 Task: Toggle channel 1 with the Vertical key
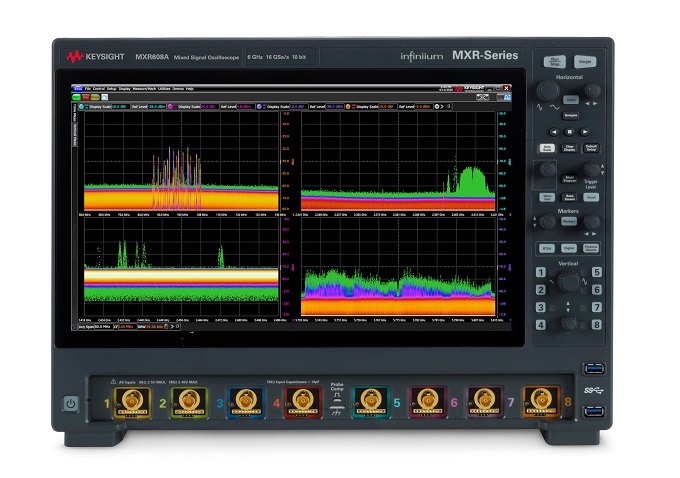(x=541, y=271)
